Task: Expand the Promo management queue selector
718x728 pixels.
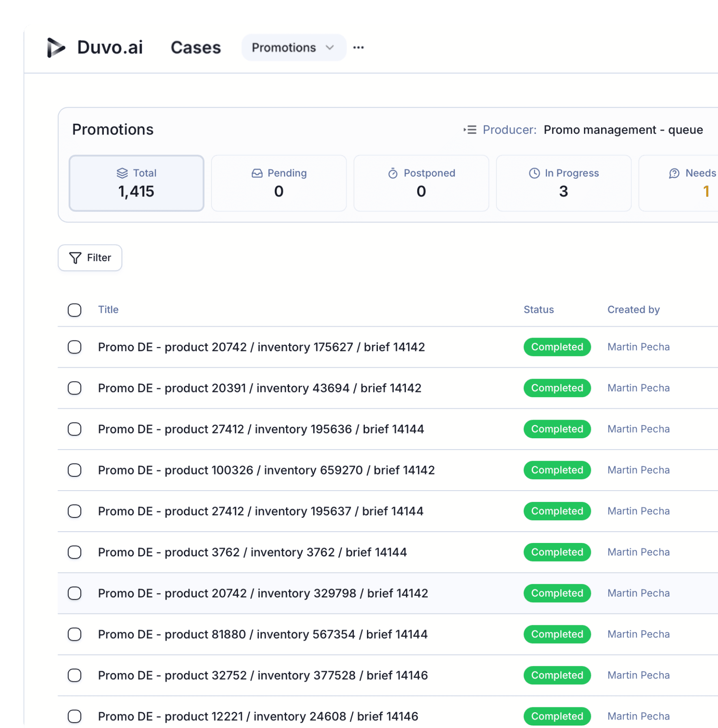Action: point(623,130)
